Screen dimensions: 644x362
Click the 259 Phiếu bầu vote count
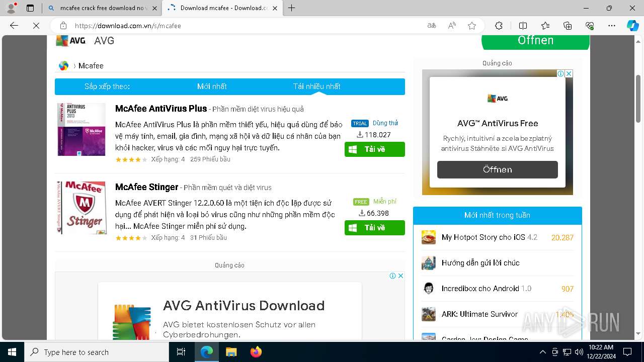[x=210, y=159]
